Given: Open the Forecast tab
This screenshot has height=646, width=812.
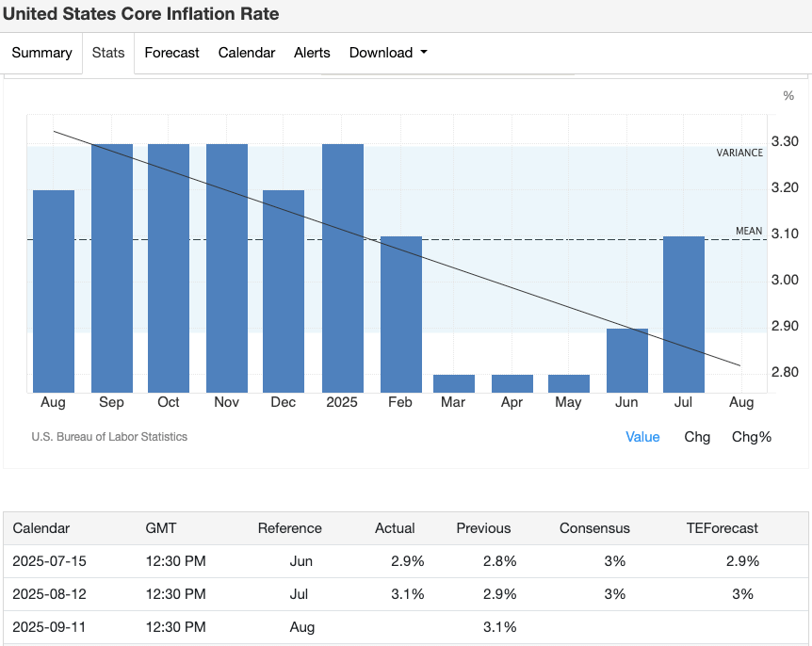Looking at the screenshot, I should (x=171, y=53).
